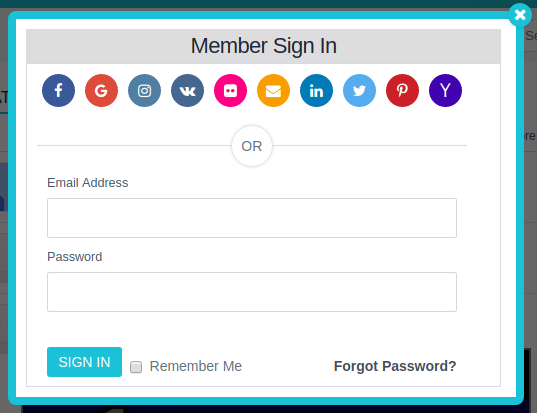The image size is (537, 413).
Task: Click the OR divider circle
Action: 252,146
